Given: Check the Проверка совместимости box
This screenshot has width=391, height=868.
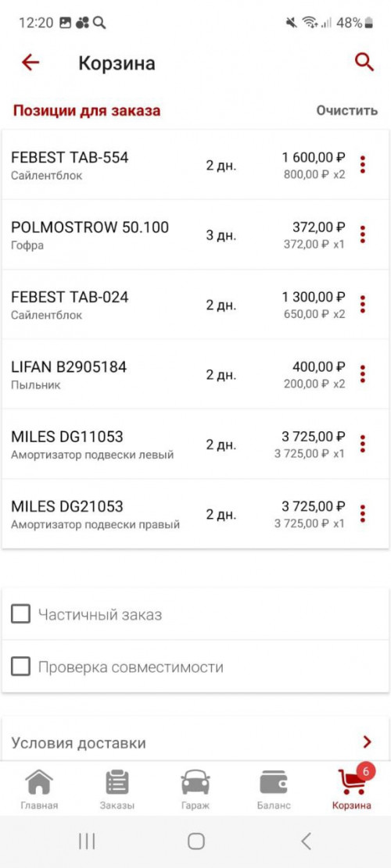Looking at the screenshot, I should tap(20, 667).
